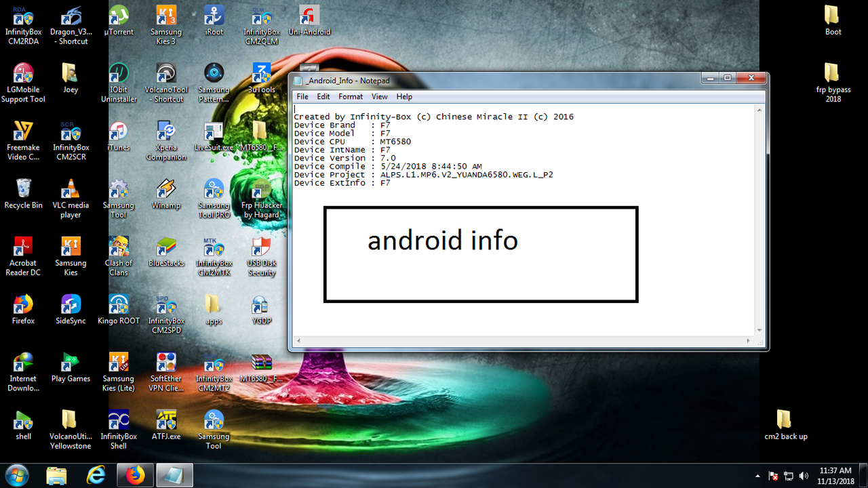
Task: Open the apps folder on the desktop
Action: click(x=214, y=309)
